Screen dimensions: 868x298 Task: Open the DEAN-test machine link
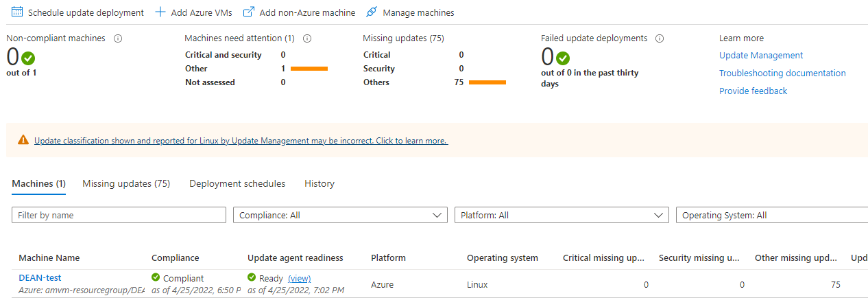pyautogui.click(x=40, y=277)
